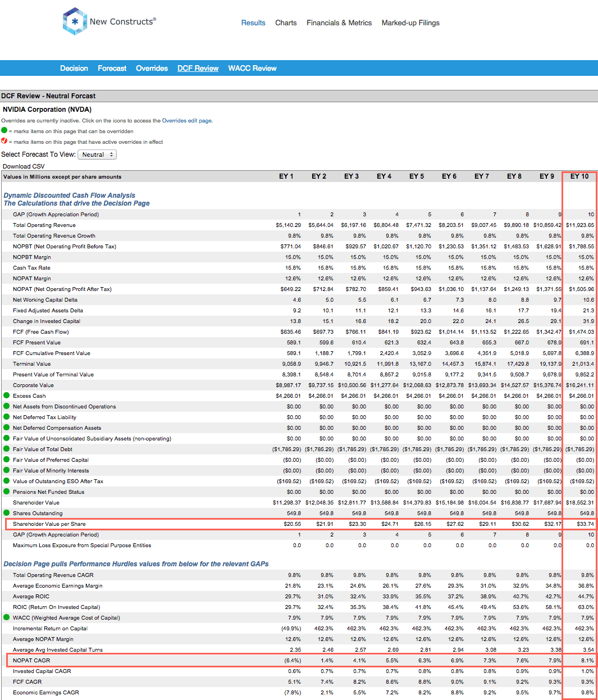The width and height of the screenshot is (598, 700).
Task: Click the Cash Tax Rate row label
Action: [31, 268]
